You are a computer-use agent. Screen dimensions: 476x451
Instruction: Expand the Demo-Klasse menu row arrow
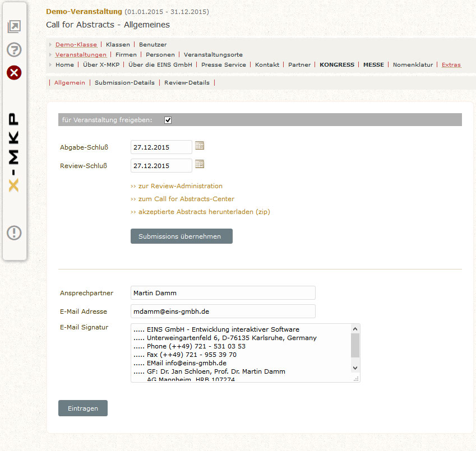click(x=50, y=45)
